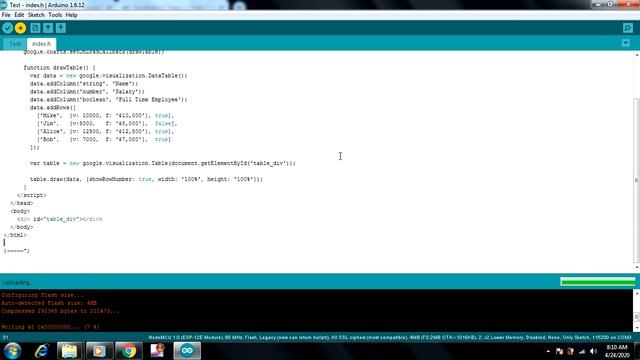This screenshot has width=640, height=360.
Task: Click console line 'Auto-detected flash size'
Action: (49, 303)
